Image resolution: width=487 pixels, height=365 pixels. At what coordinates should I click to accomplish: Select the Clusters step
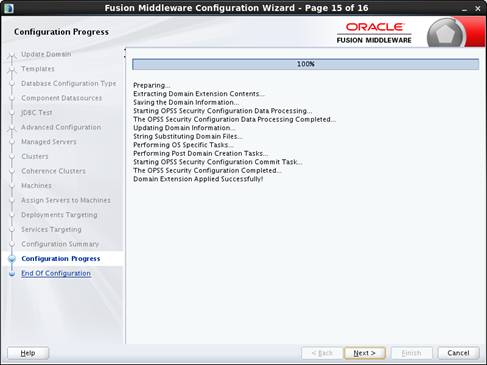(x=35, y=156)
